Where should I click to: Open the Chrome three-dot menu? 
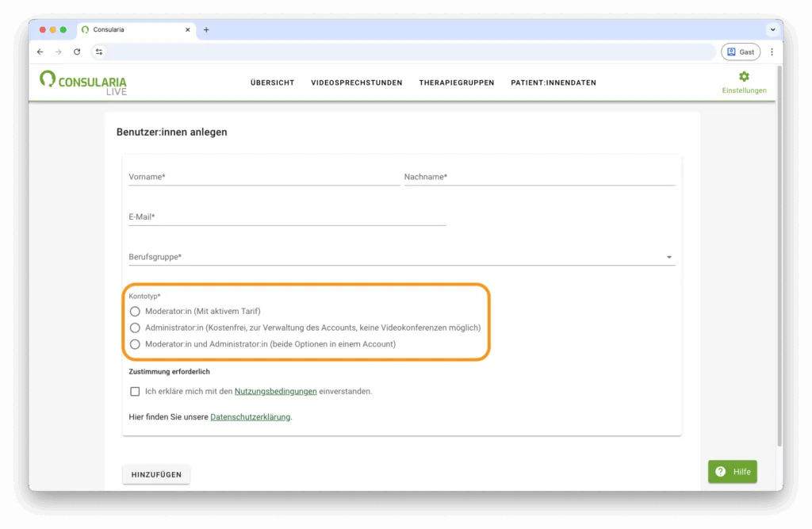(772, 52)
